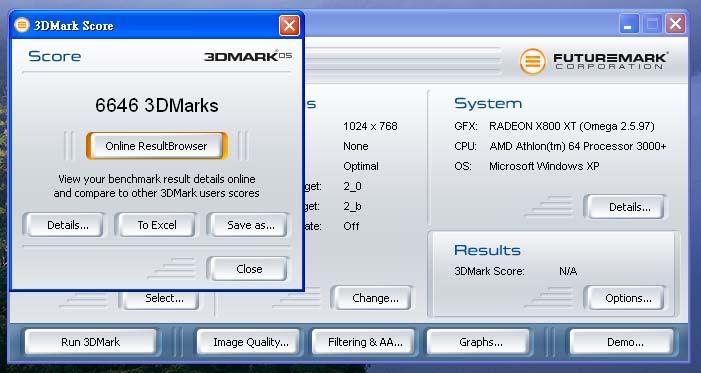Click the orange 3DMark Score title bar icon
The height and width of the screenshot is (373, 701).
[21, 25]
